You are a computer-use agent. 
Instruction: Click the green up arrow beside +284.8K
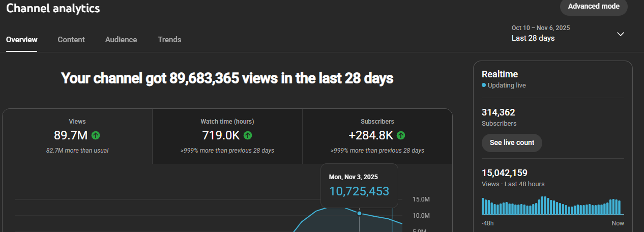coord(401,135)
